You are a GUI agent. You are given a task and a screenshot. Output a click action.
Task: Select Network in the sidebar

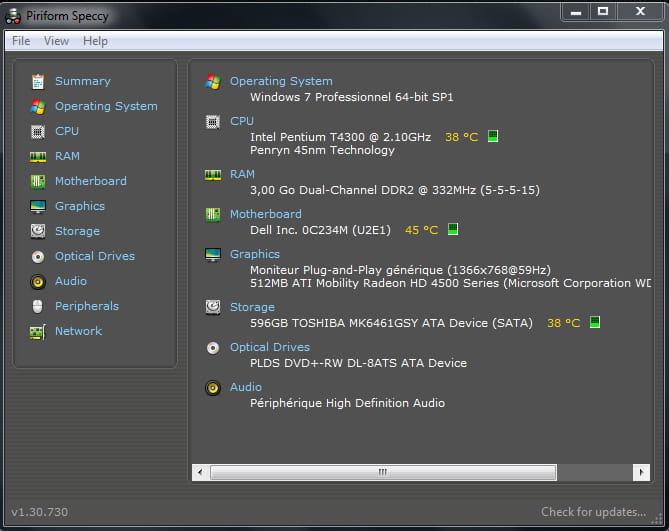pyautogui.click(x=79, y=331)
